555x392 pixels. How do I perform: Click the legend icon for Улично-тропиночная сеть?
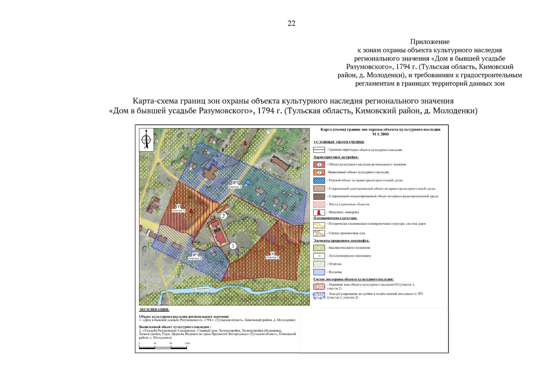pos(319,233)
